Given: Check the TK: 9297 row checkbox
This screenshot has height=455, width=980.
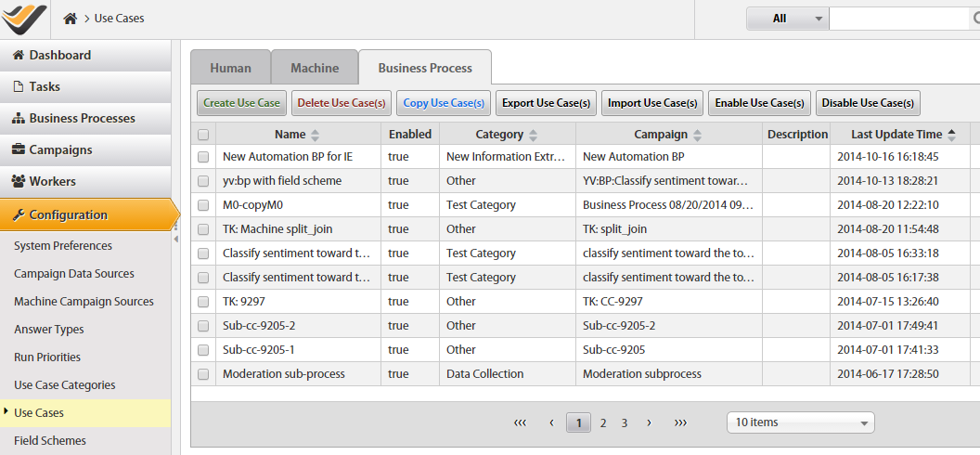Looking at the screenshot, I should point(203,302).
